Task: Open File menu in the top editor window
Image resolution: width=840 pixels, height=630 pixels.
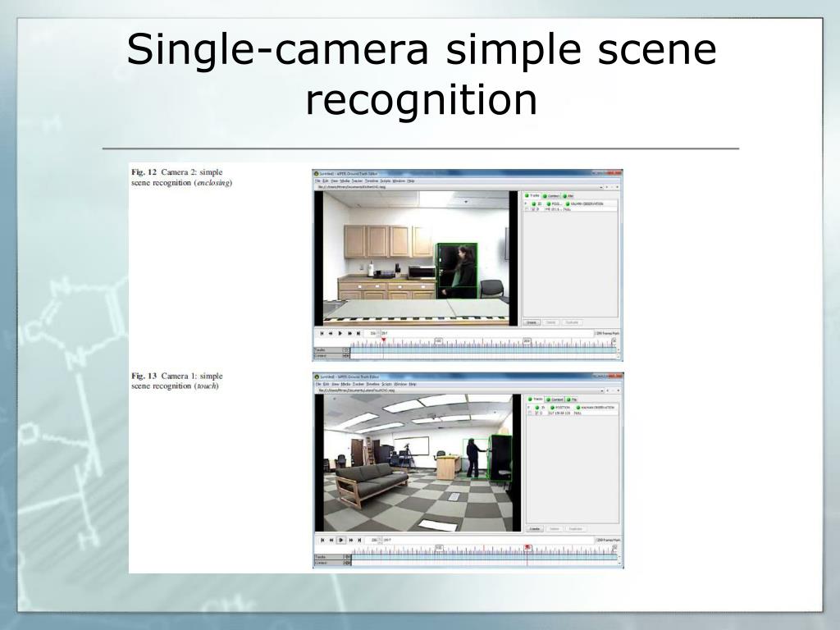Action: pos(317,181)
